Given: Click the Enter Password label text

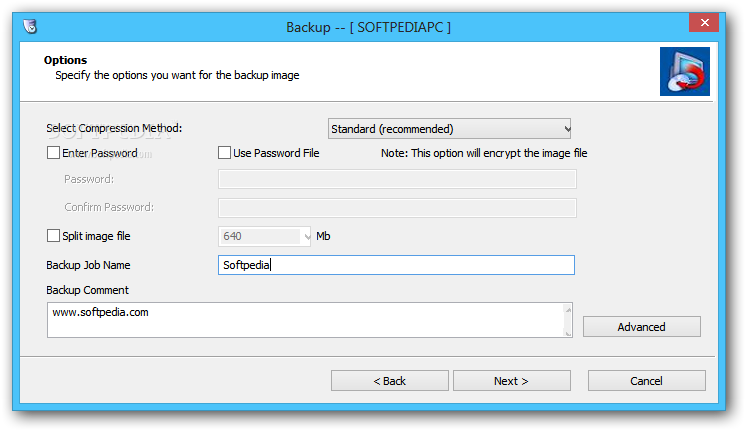Looking at the screenshot, I should 100,153.
